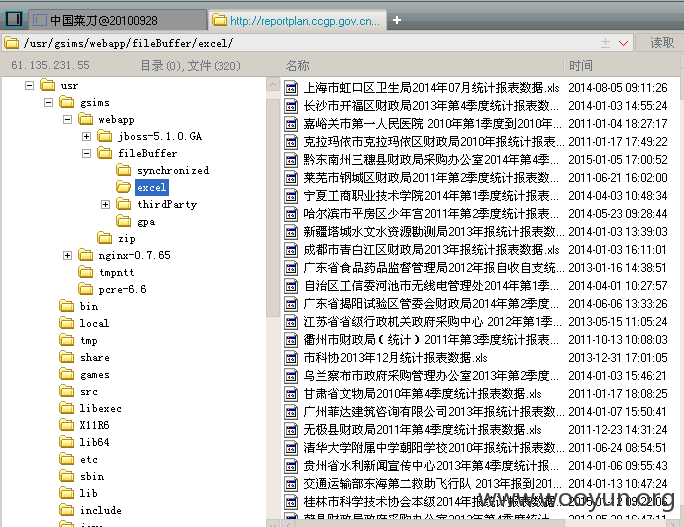
Task: Click the share folder icon
Action: (x=67, y=357)
